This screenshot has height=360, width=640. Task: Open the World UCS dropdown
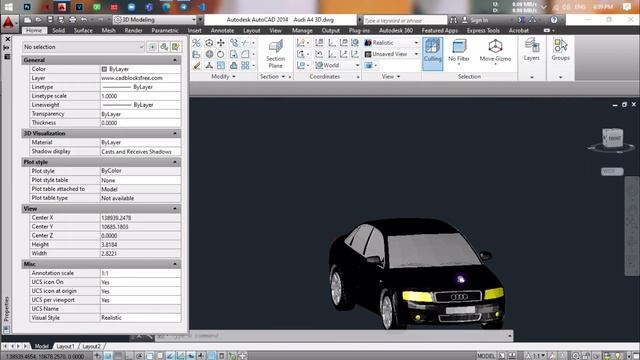[x=337, y=65]
